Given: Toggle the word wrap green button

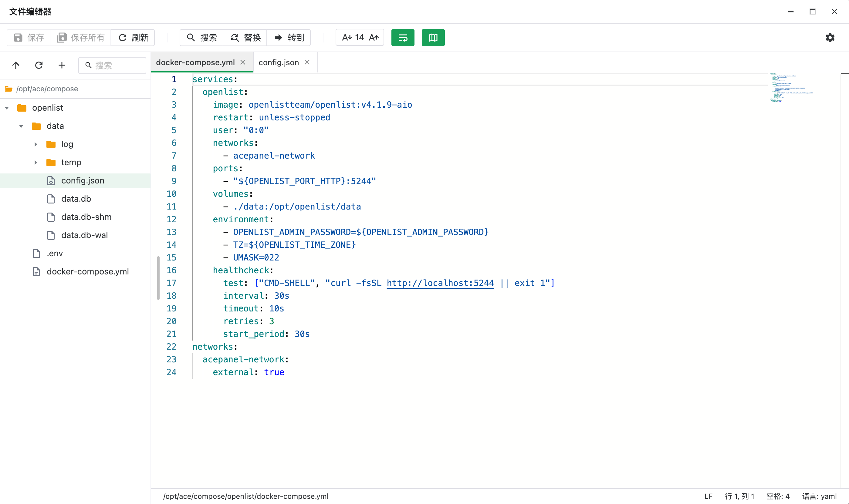Looking at the screenshot, I should (403, 37).
